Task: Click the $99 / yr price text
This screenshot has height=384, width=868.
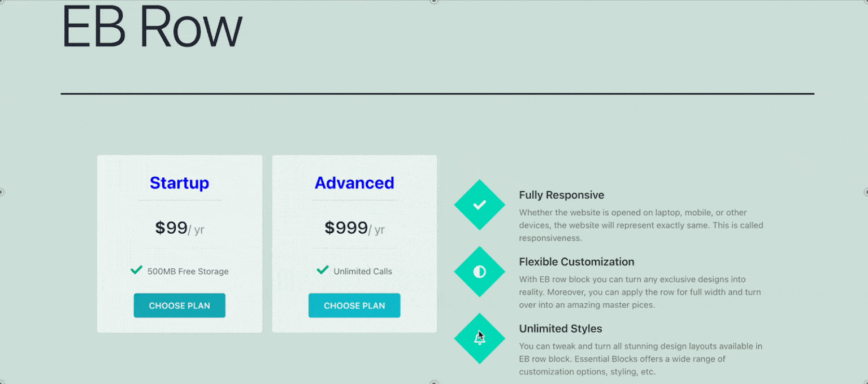Action: point(180,228)
